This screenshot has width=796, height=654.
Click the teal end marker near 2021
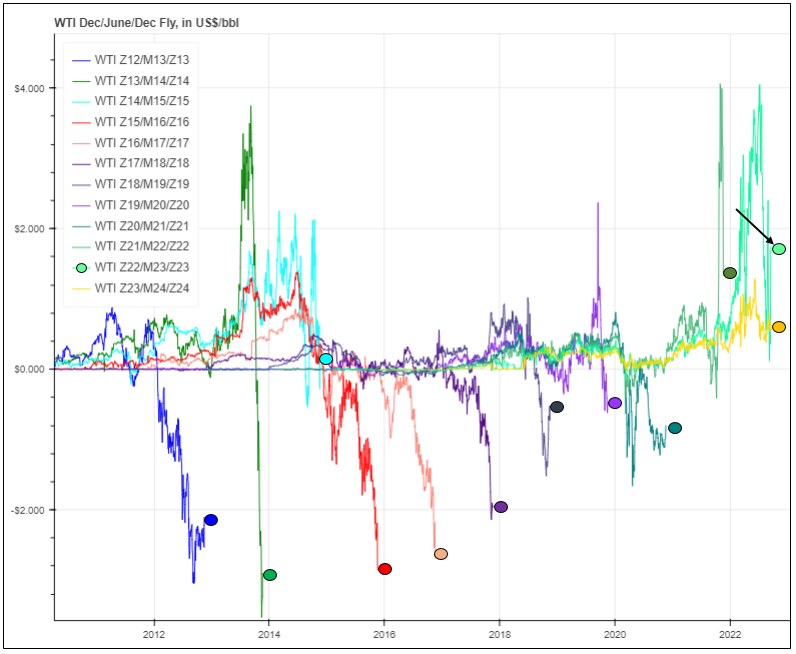point(675,428)
